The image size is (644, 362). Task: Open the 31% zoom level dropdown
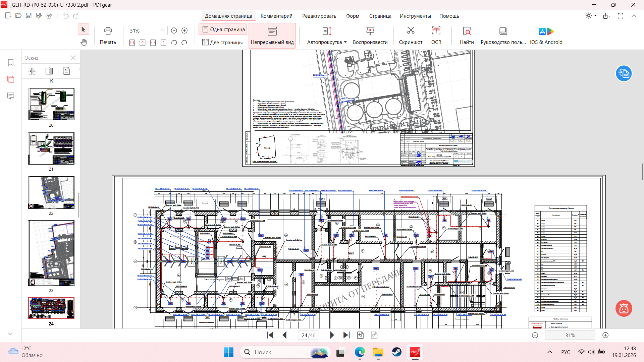tap(163, 31)
